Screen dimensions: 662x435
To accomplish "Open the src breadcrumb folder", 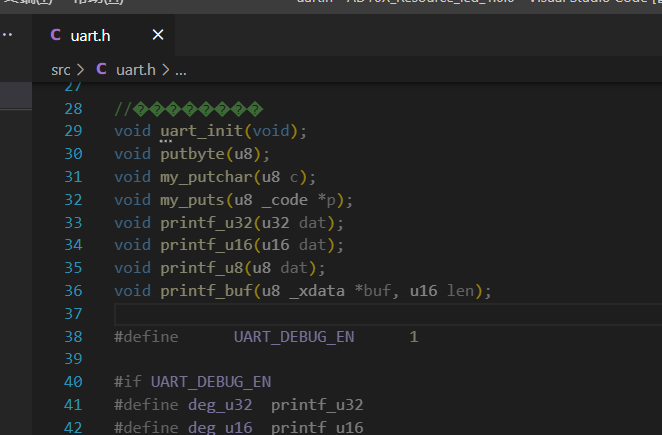I will tap(60, 70).
